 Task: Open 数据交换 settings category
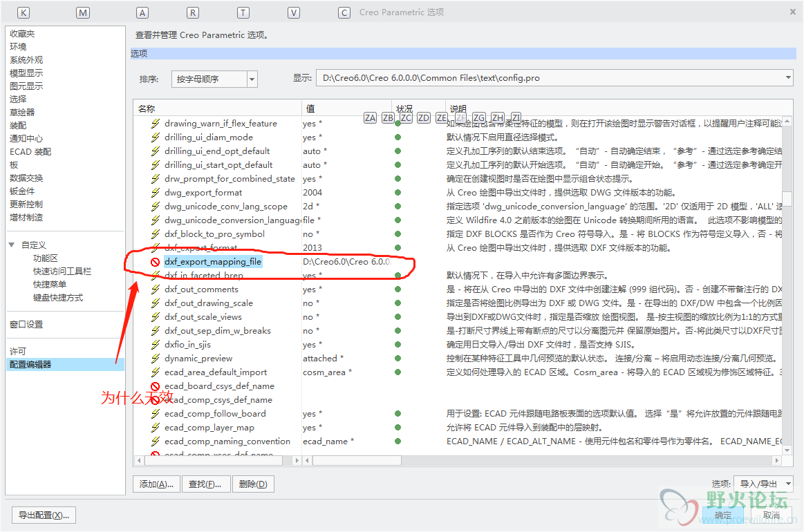pos(27,178)
